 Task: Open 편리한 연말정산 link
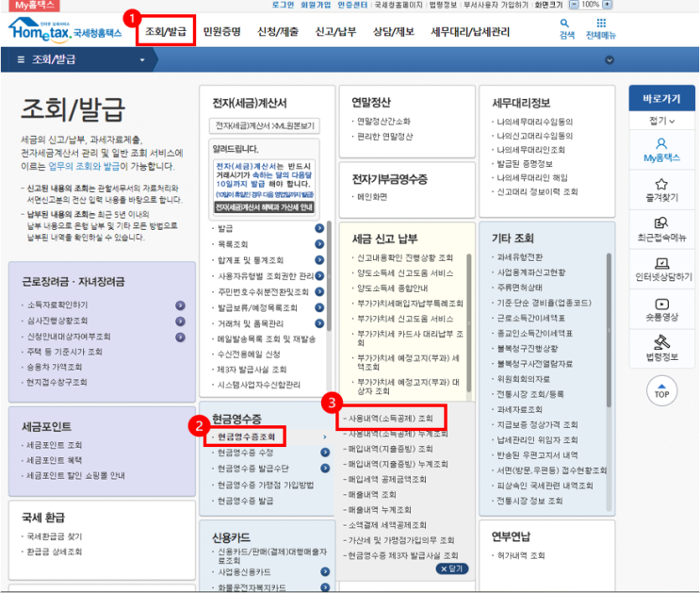384,137
